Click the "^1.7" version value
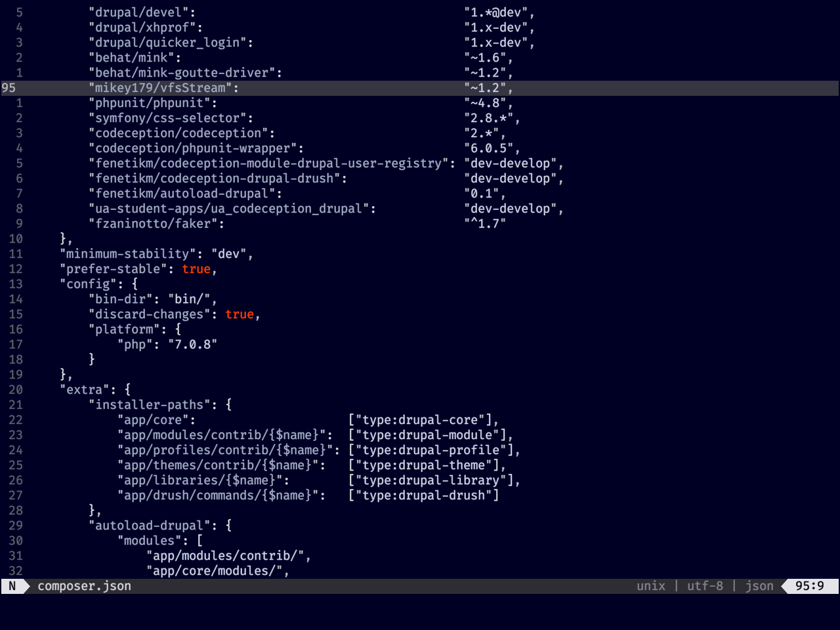 [x=485, y=224]
